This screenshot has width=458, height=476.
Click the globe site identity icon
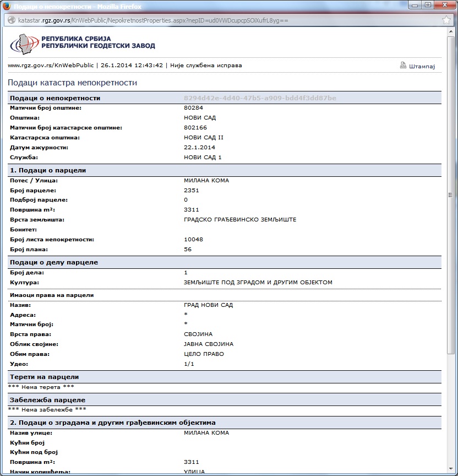click(11, 20)
